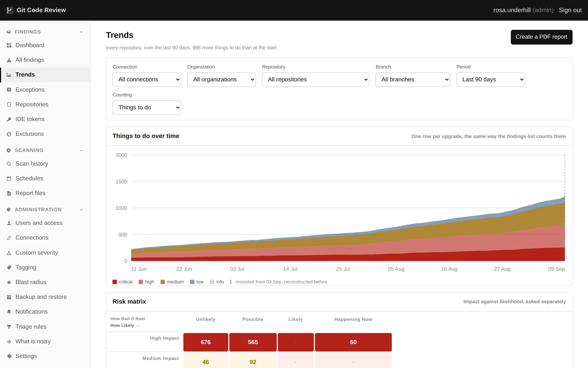The image size is (588, 368).
Task: Click the Scan history magnifier icon
Action: [x=9, y=164]
